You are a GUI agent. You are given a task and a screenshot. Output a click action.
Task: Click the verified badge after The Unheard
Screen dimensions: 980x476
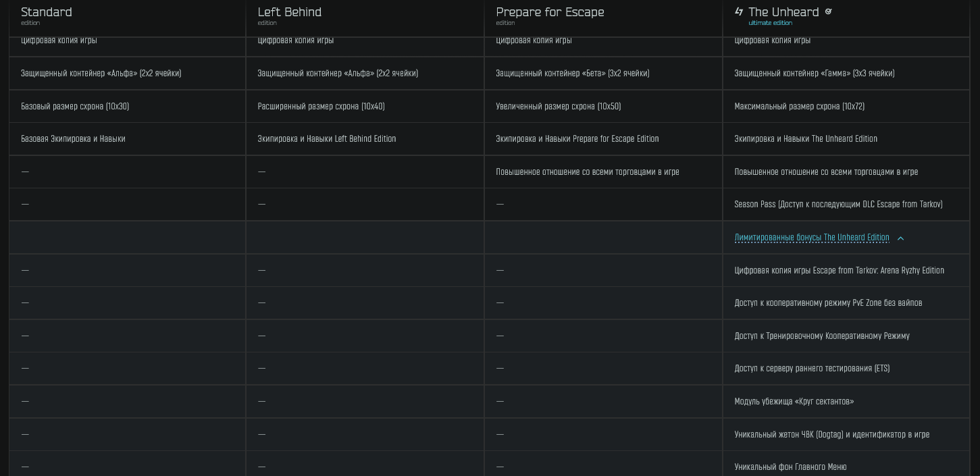tap(829, 11)
